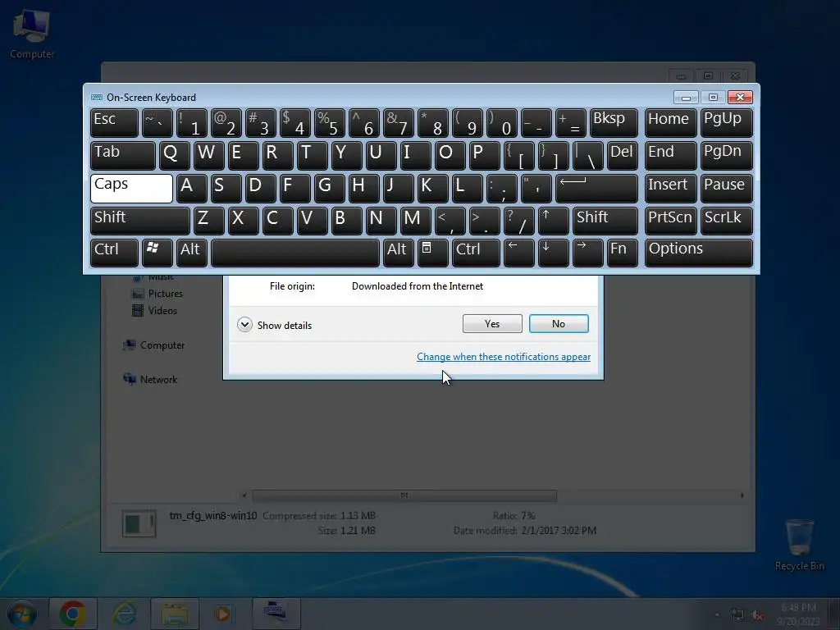Click the A key
This screenshot has width=840, height=630.
coord(192,188)
